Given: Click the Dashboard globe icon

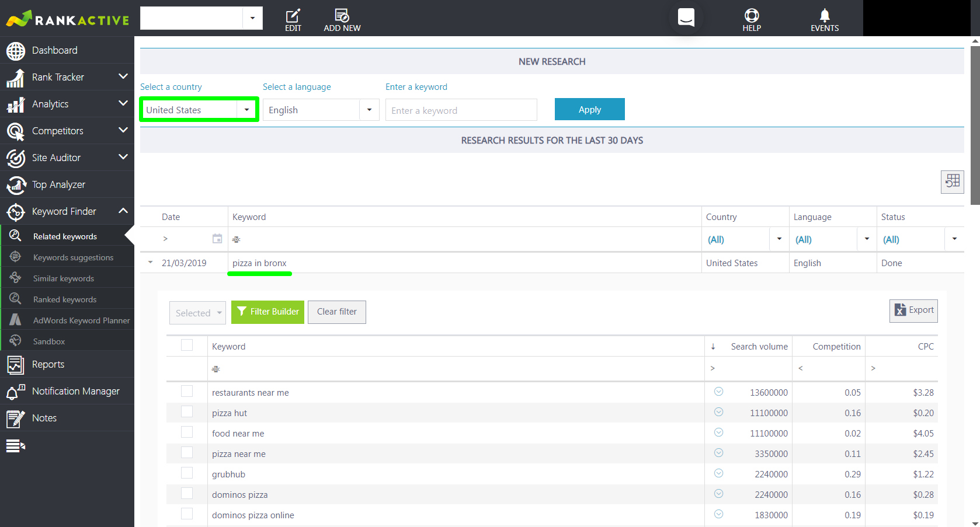Looking at the screenshot, I should pos(16,51).
